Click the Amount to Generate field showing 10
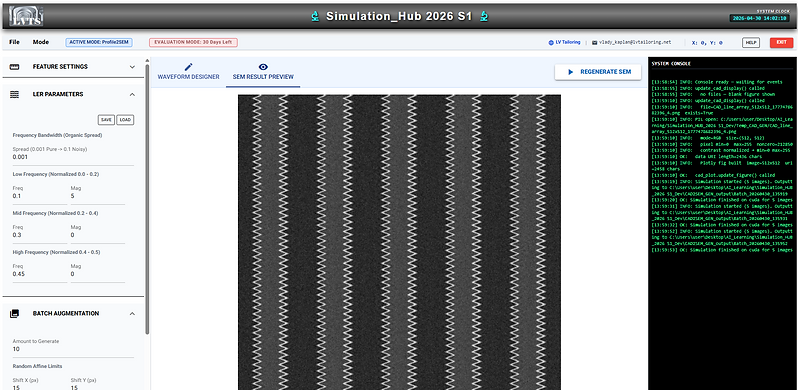This screenshot has width=798, height=390. pos(73,349)
